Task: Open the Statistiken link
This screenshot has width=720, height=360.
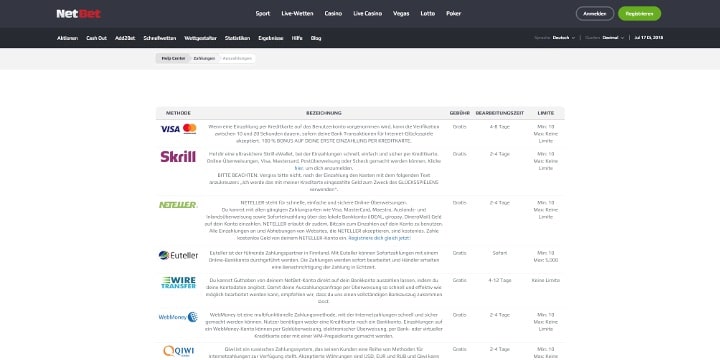Action: click(x=237, y=38)
